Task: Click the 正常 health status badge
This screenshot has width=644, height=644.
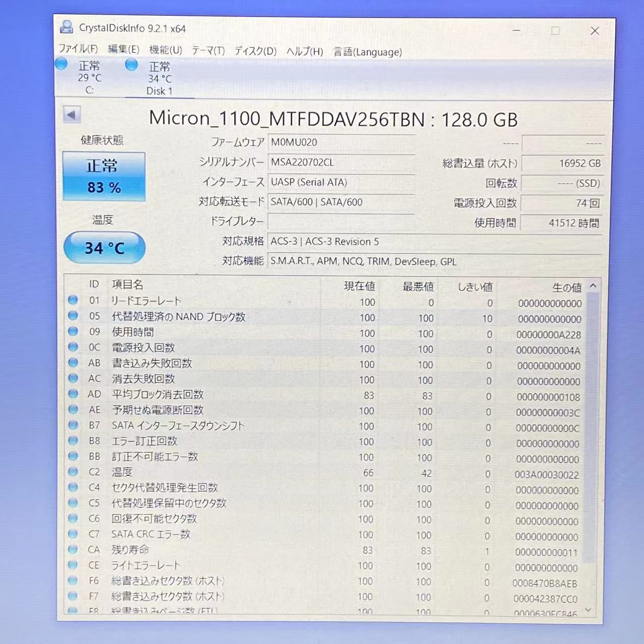Action: (x=103, y=166)
